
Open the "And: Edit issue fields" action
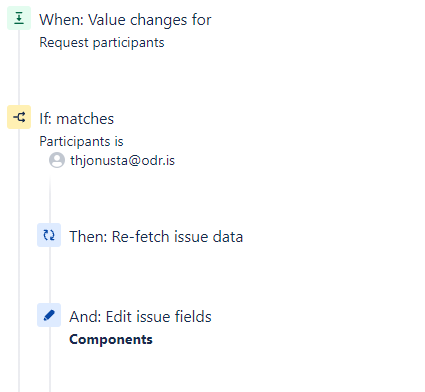click(x=140, y=317)
